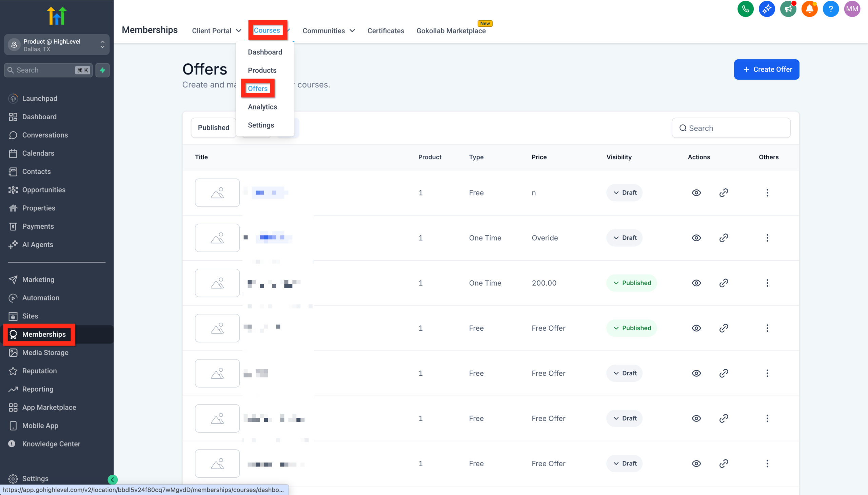The image size is (868, 495).
Task: Open the App Marketplace from the sidebar
Action: [49, 407]
